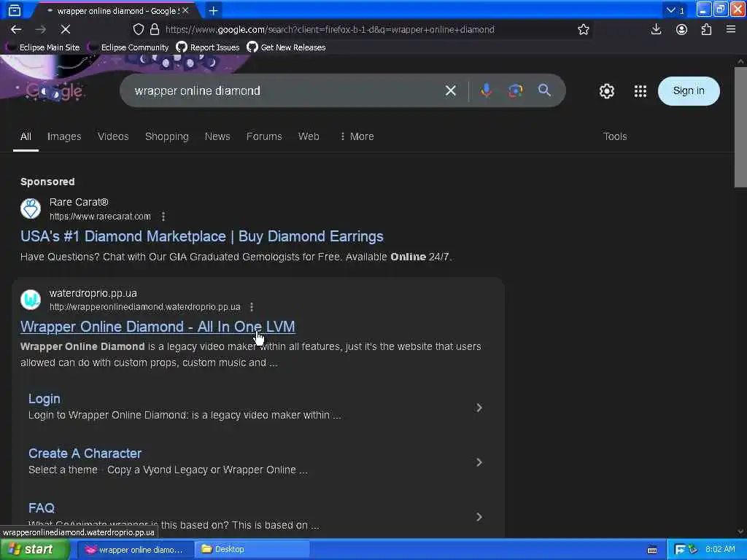Screen dimensions: 747x560
Task: Open the Rare Carat ad options menu
Action: click(x=163, y=217)
